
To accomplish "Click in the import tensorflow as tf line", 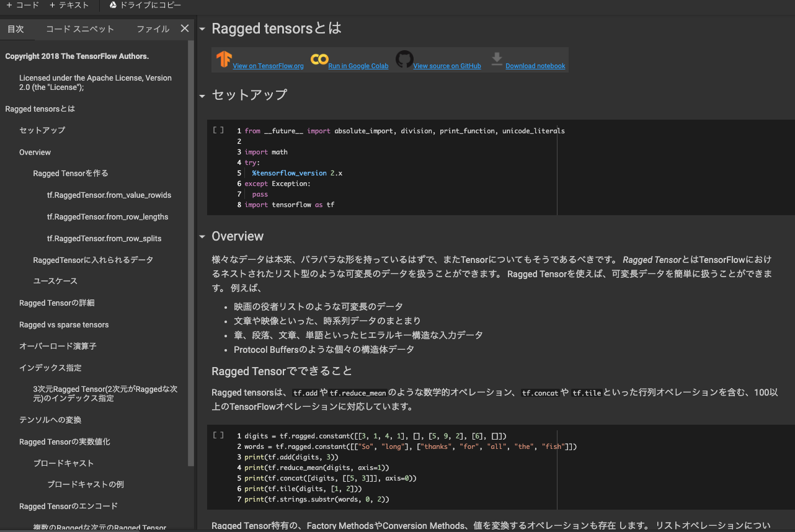I will point(290,205).
